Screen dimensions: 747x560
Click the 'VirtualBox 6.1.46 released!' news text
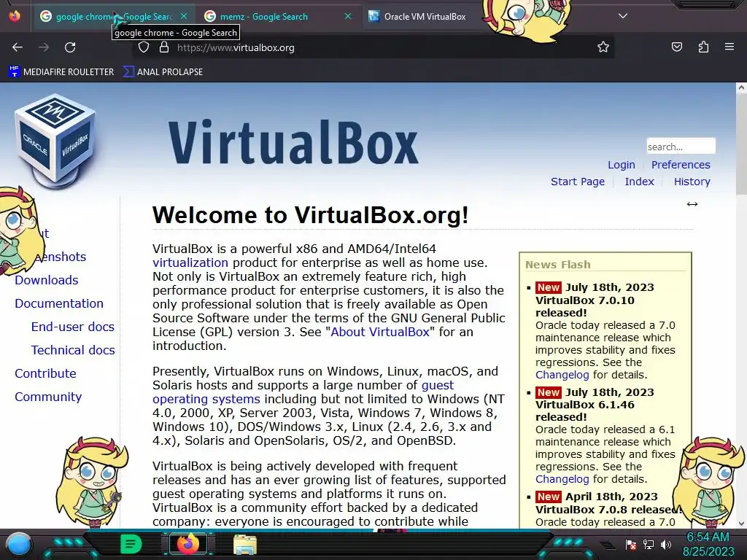point(585,411)
